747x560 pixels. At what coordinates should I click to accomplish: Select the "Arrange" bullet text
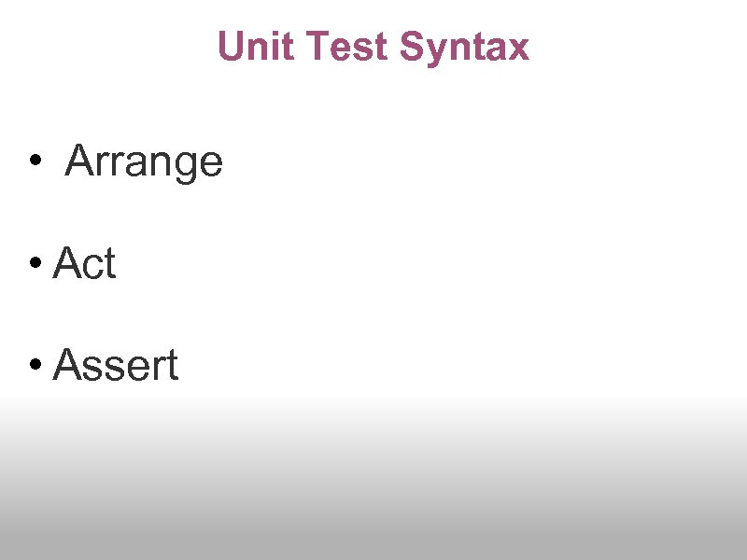pos(145,162)
